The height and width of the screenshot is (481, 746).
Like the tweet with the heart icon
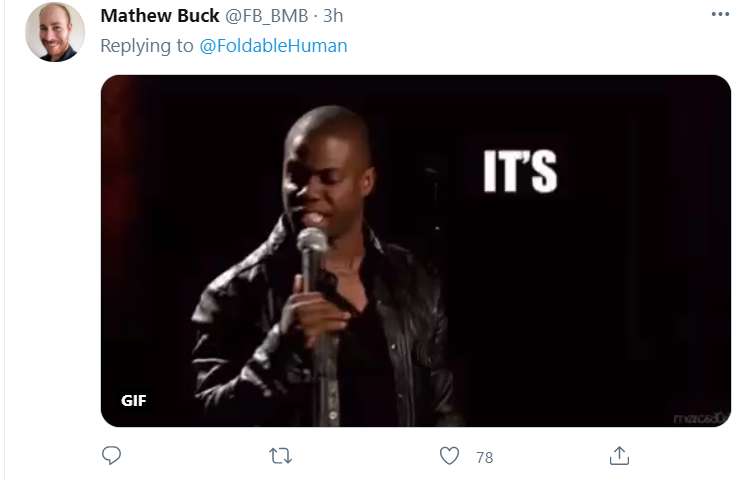(449, 456)
